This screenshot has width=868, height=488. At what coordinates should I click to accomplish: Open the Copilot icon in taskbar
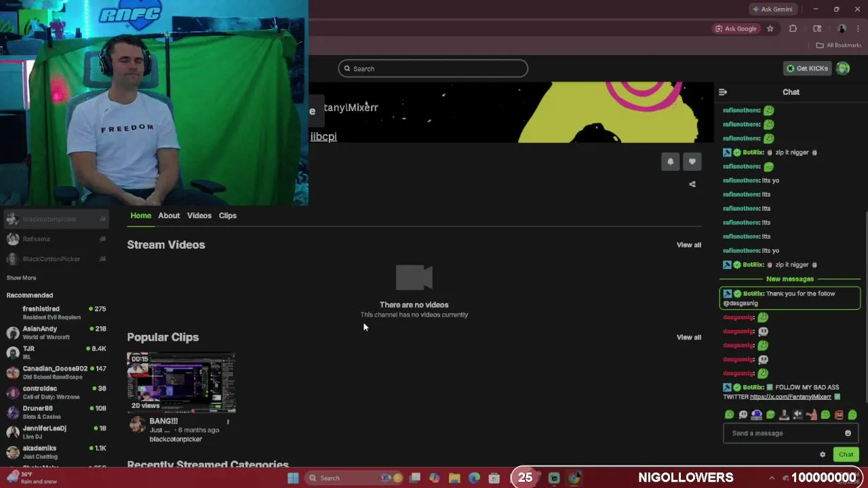pyautogui.click(x=435, y=478)
